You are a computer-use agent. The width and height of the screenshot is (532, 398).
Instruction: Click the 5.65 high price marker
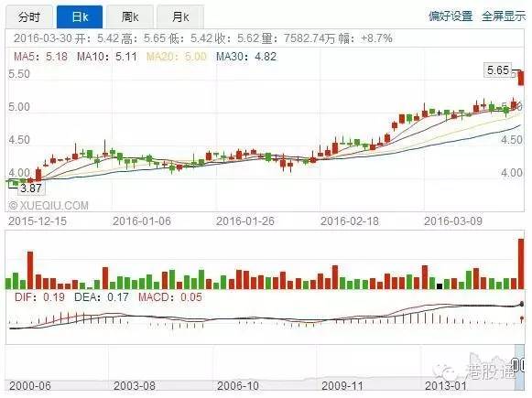tap(497, 70)
